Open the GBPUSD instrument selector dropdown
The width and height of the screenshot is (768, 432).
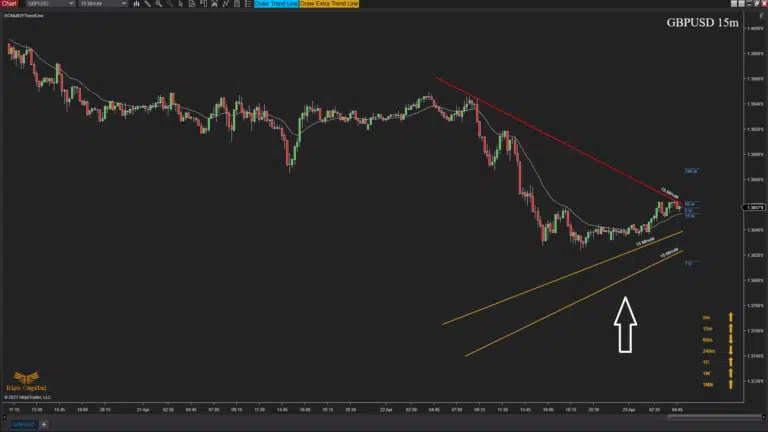50,3
